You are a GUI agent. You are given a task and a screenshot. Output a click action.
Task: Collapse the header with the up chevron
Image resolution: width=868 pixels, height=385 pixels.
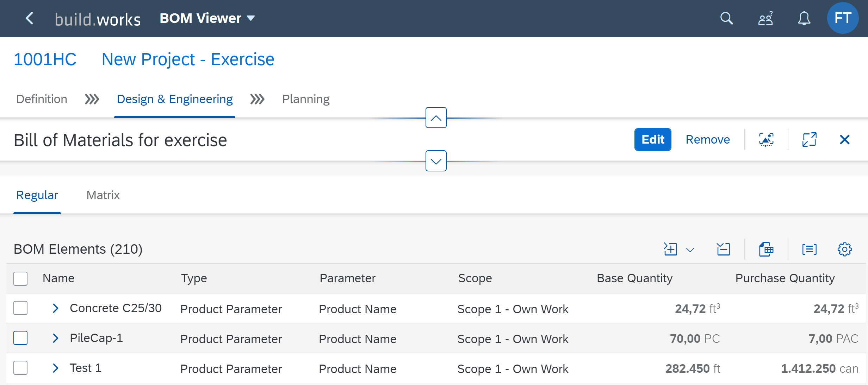[x=436, y=118]
